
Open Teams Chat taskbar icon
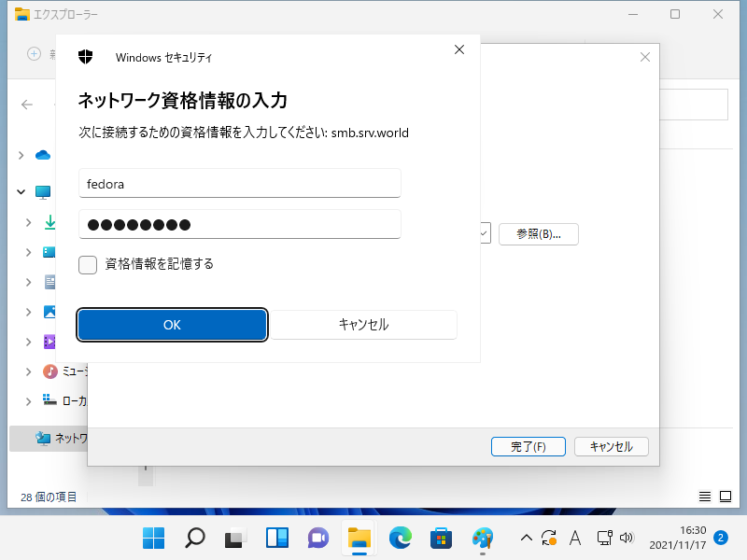tap(317, 538)
